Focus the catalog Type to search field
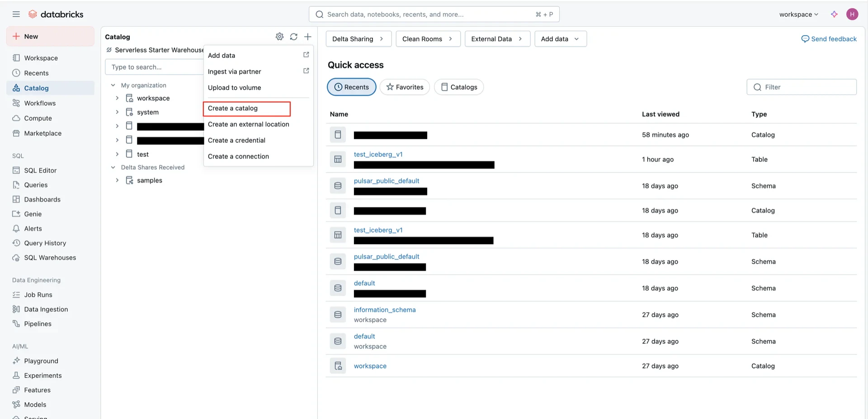 point(154,67)
